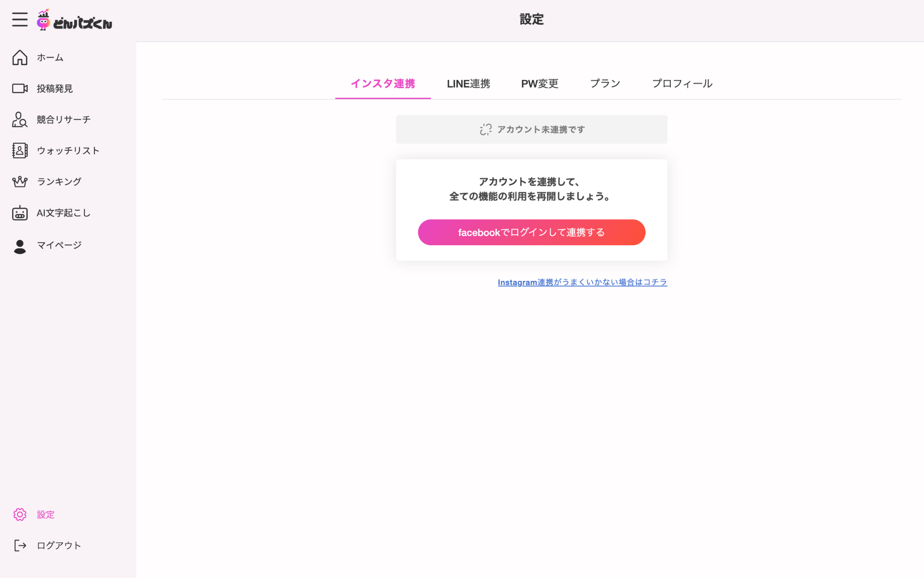Go to the プラン tab
Viewport: 924px width, 578px height.
point(605,84)
